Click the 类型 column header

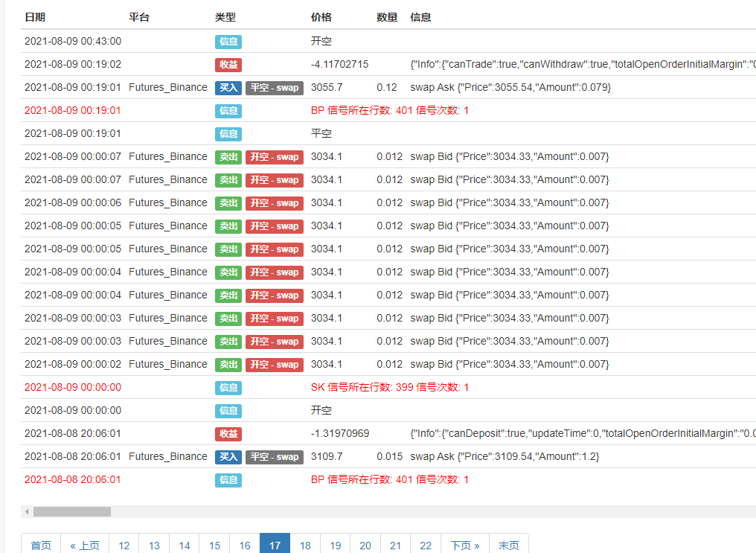click(x=225, y=17)
